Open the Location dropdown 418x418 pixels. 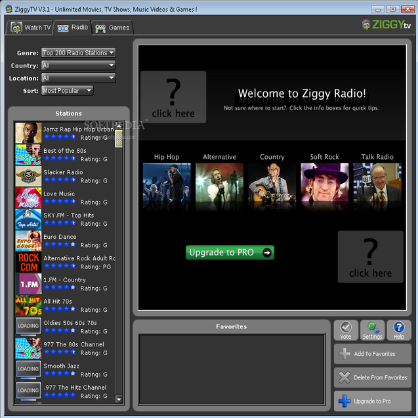click(78, 78)
